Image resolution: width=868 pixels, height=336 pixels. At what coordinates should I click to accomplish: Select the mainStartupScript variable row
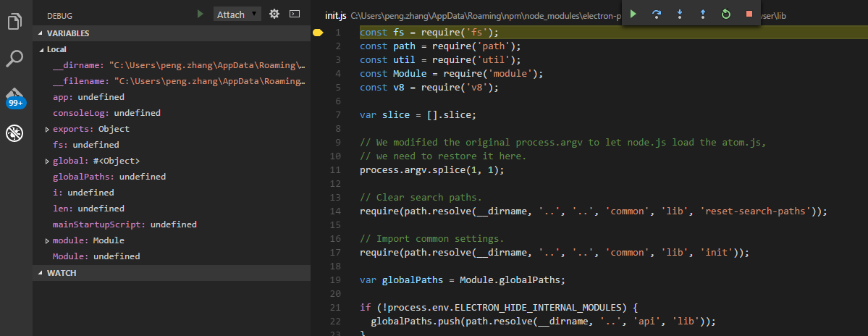pos(172,224)
